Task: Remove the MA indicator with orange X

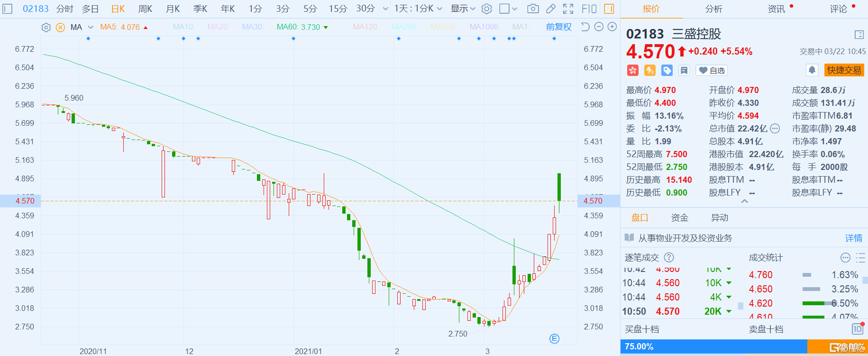Action: 60,28
